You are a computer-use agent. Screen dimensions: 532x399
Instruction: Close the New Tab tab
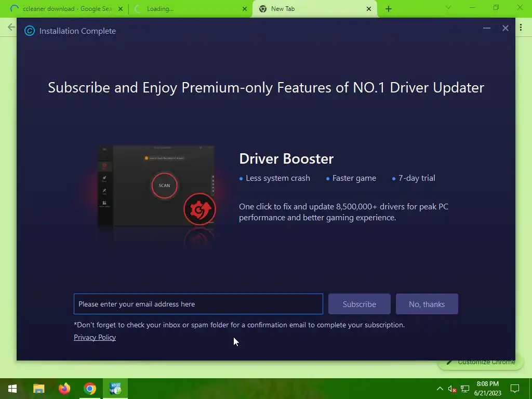point(369,9)
